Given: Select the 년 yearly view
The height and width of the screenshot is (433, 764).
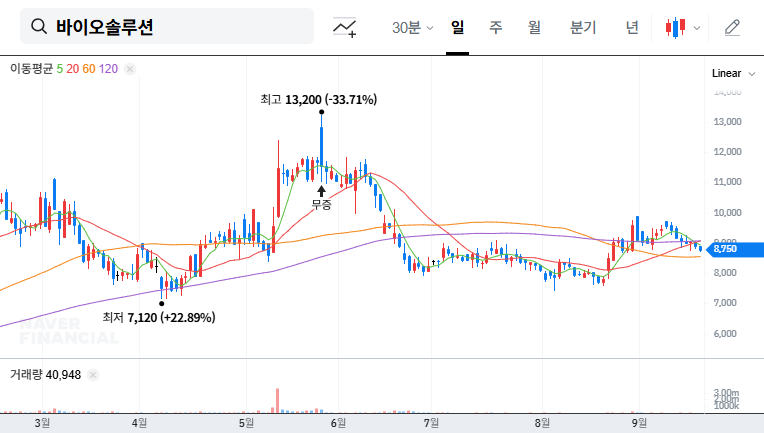Looking at the screenshot, I should click(632, 28).
